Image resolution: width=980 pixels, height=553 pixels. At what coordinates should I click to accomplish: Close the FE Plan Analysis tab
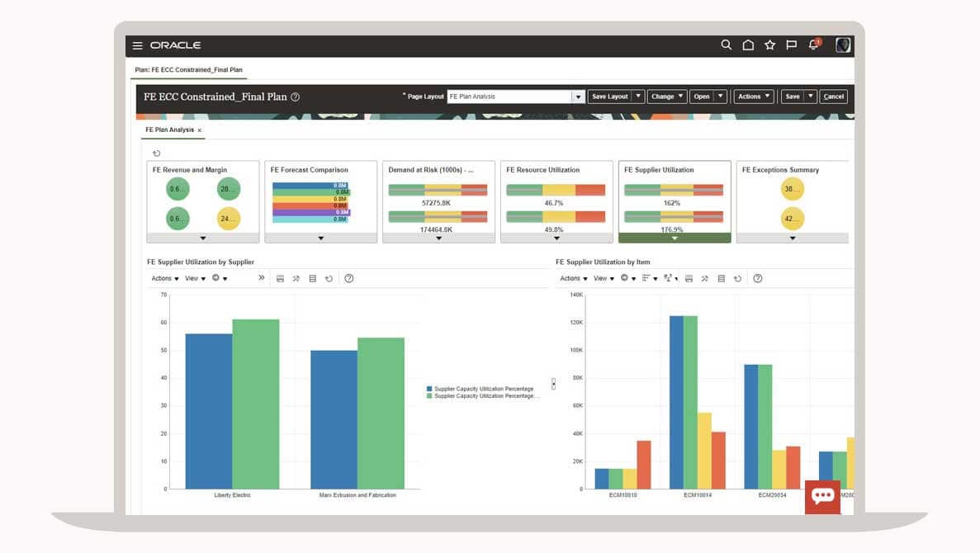(200, 130)
